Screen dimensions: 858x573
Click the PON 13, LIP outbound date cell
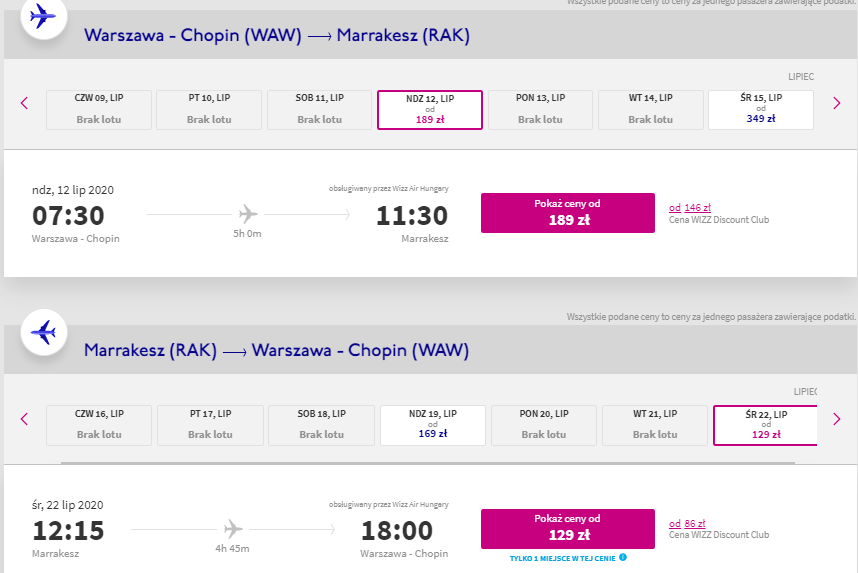(x=540, y=110)
